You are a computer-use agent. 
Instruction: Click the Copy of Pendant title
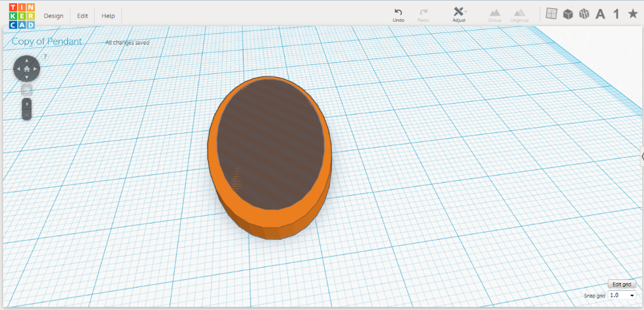[x=46, y=41]
